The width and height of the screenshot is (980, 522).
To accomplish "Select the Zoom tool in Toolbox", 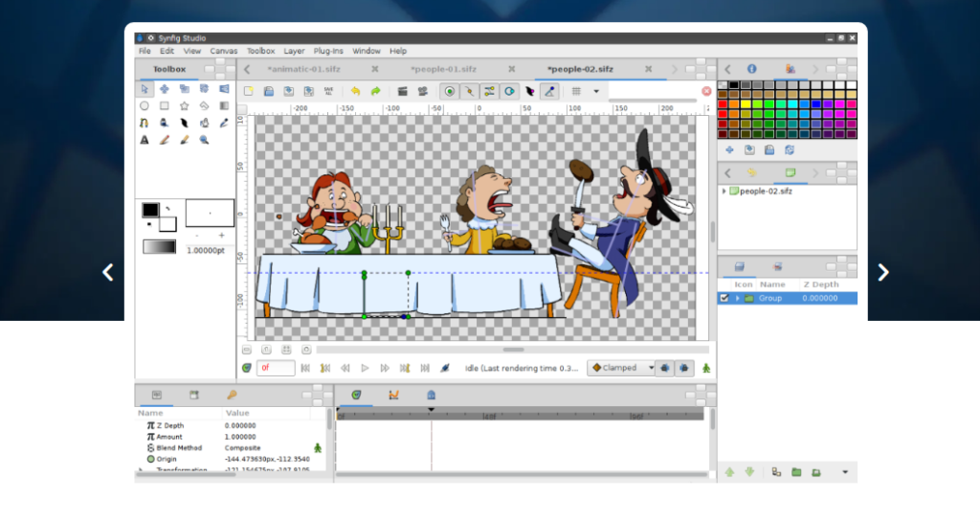I will 205,140.
